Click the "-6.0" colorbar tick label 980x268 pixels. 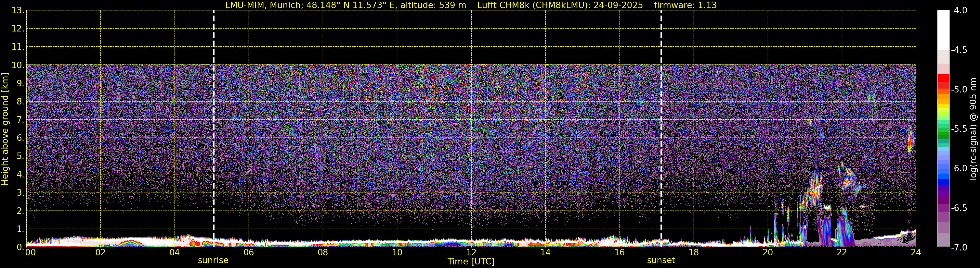click(x=959, y=168)
